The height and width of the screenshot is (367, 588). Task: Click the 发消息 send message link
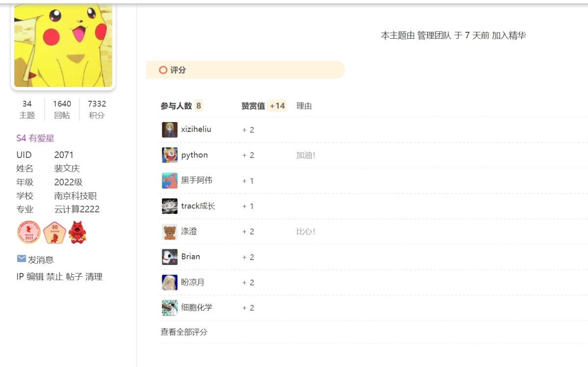click(x=41, y=260)
